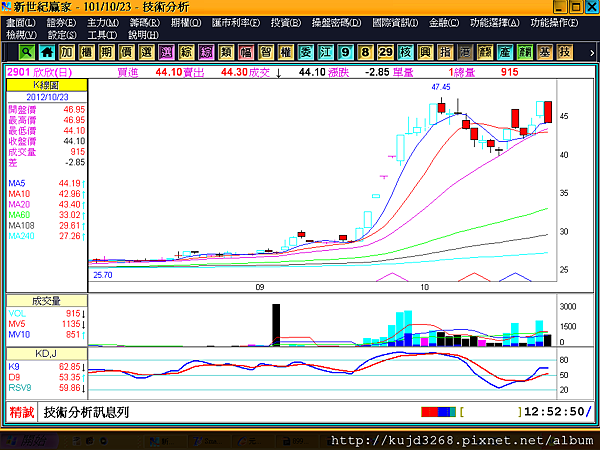Image resolution: width=600 pixels, height=450 pixels.
Task: Click the Windows 開始 Start button
Action: click(x=28, y=441)
